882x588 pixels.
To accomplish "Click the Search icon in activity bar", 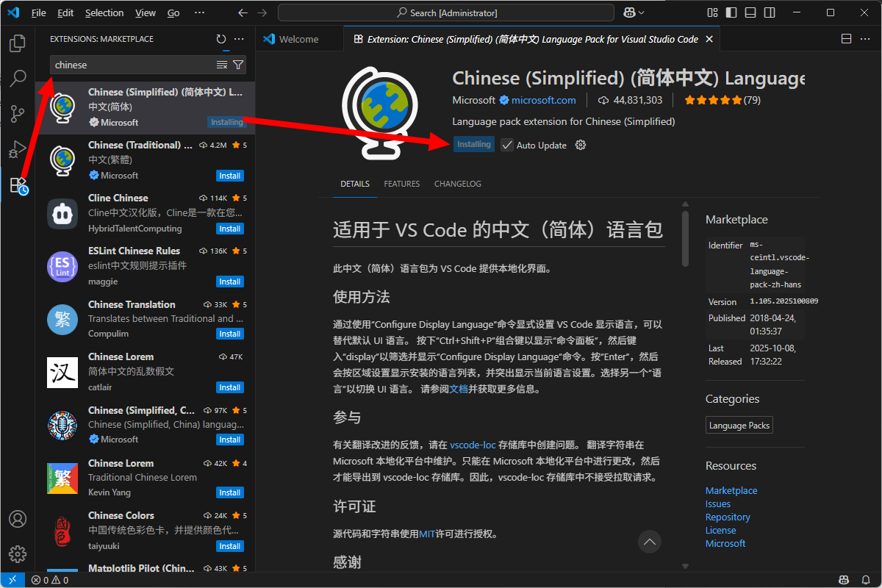I will coord(18,79).
